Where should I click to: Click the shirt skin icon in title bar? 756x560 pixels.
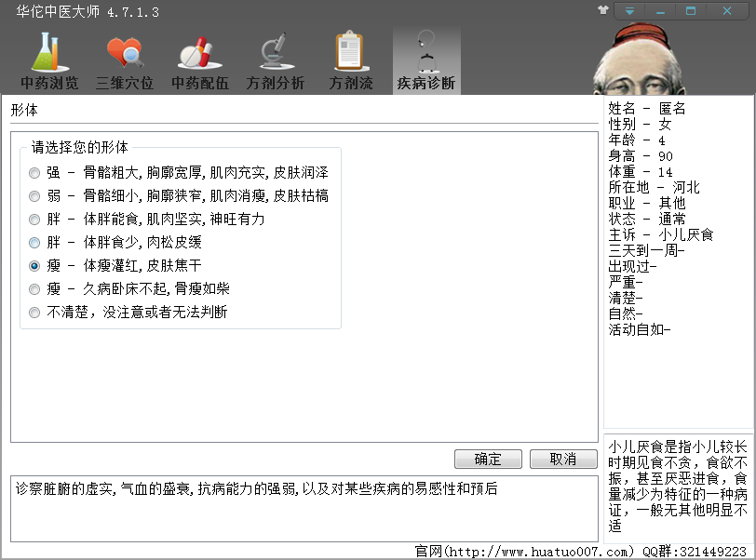tap(603, 11)
